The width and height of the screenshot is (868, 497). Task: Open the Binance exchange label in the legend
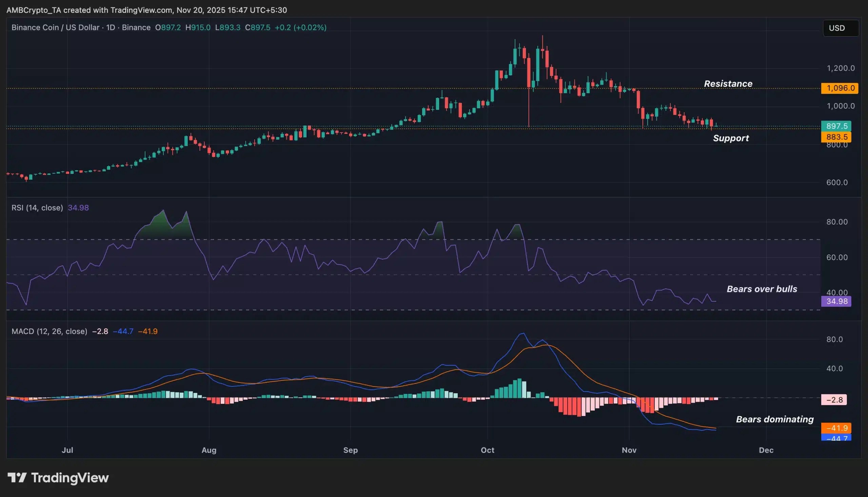tap(136, 28)
